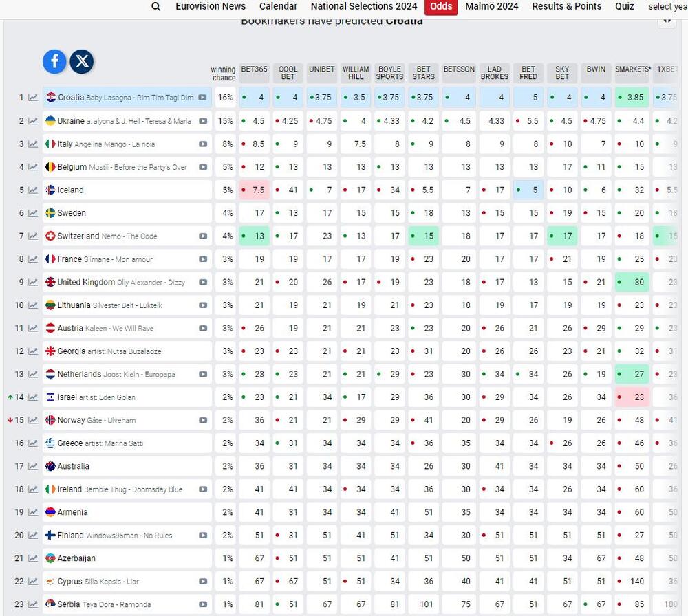Play Norway's Ulveham video

coord(203,421)
